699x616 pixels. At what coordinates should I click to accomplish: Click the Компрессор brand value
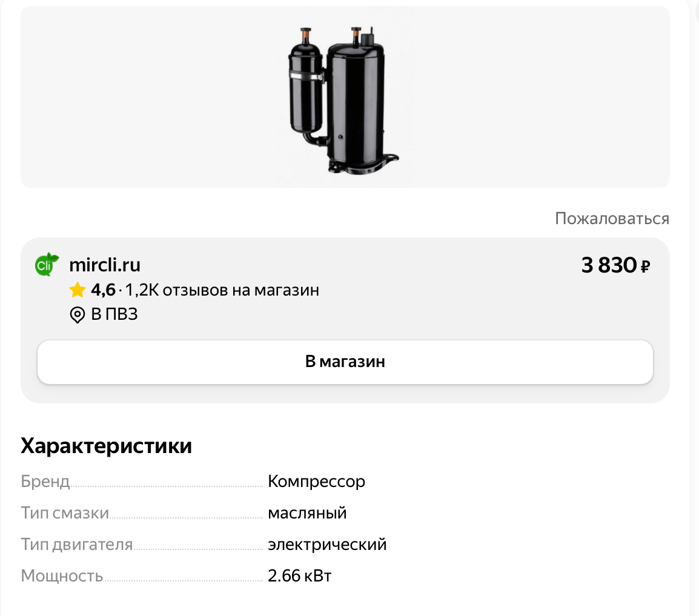317,482
